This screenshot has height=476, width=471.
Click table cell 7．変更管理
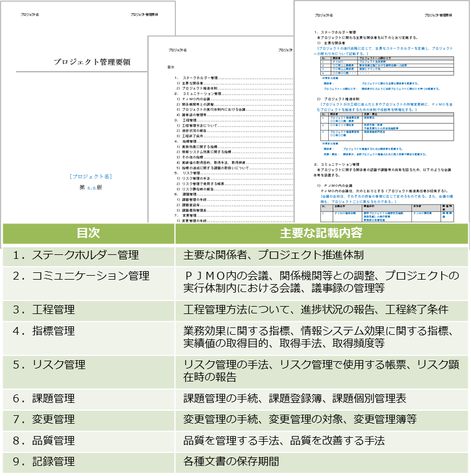click(88, 420)
